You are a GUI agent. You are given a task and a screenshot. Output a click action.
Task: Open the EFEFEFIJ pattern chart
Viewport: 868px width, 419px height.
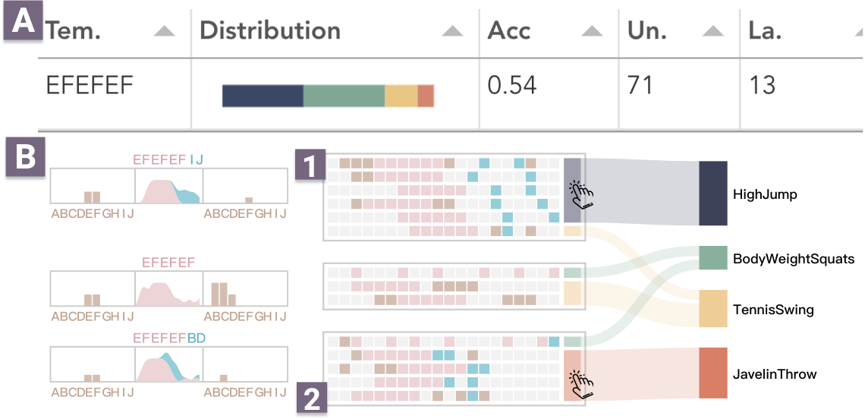point(169,186)
